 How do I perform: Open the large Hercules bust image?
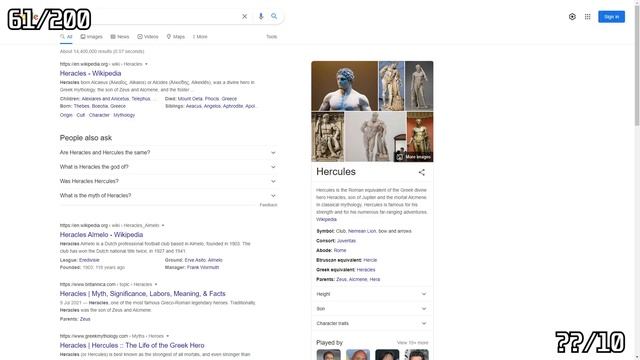click(x=344, y=86)
